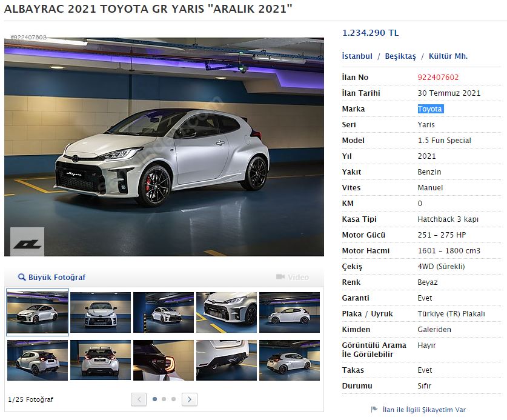This screenshot has width=507, height=420.
Task: Click the highlighted Toyota brand value
Action: [430, 109]
